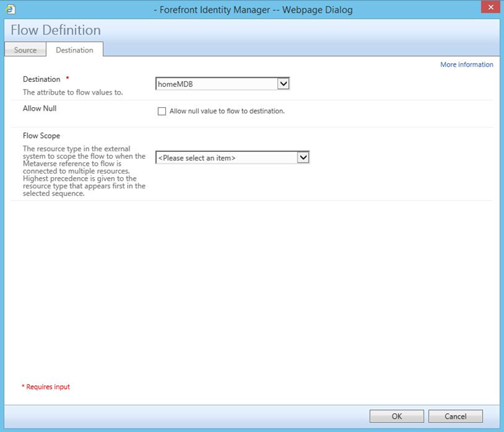Click the Flow Definition heading

[x=55, y=30]
